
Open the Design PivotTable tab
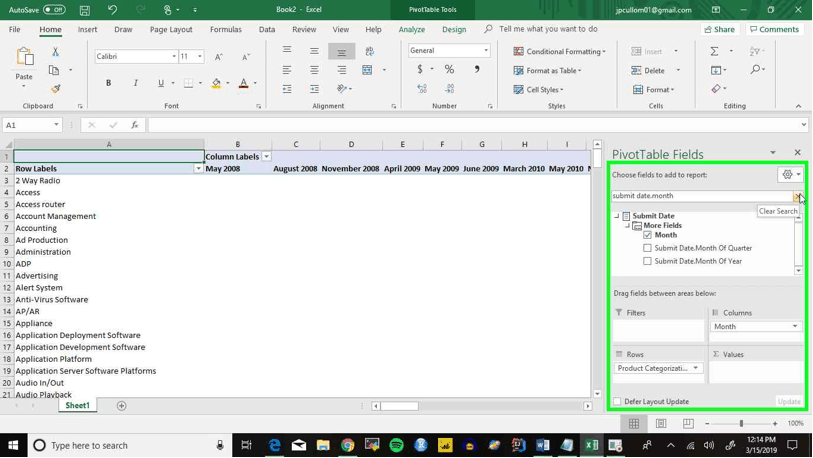[454, 30]
